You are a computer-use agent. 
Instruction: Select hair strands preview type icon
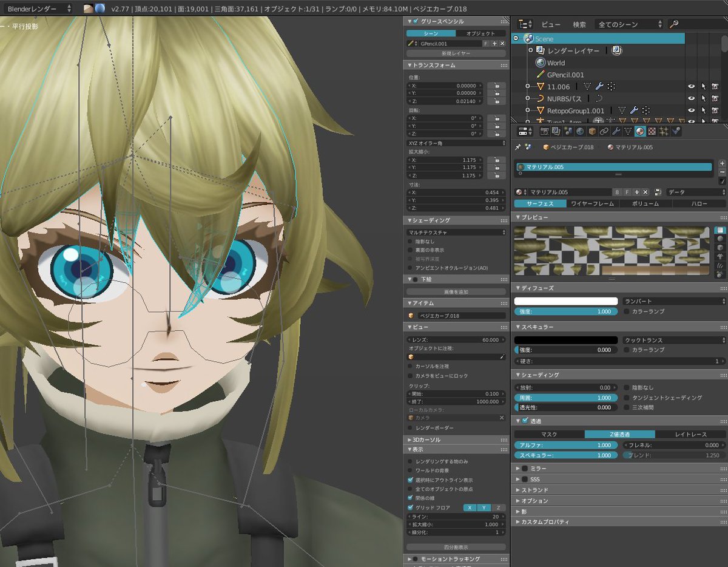720,267
